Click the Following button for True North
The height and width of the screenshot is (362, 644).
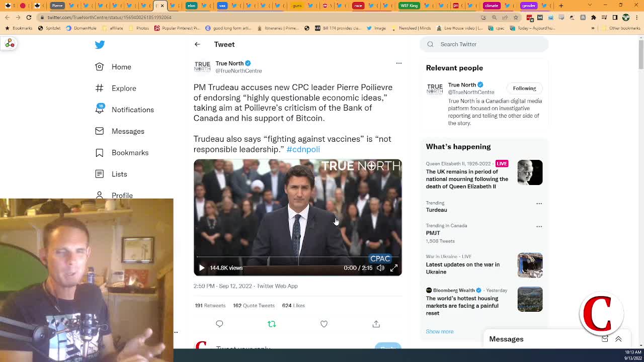point(524,88)
